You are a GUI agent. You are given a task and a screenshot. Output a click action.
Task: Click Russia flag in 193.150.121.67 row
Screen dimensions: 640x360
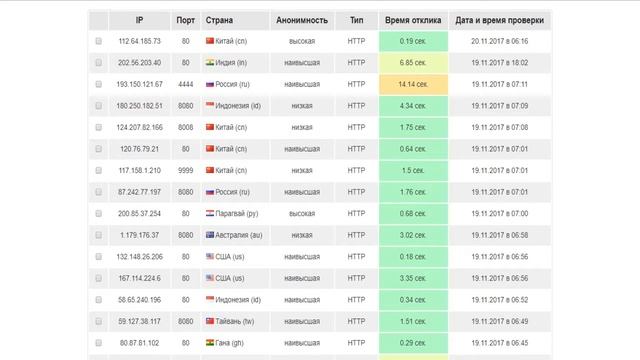pyautogui.click(x=210, y=84)
